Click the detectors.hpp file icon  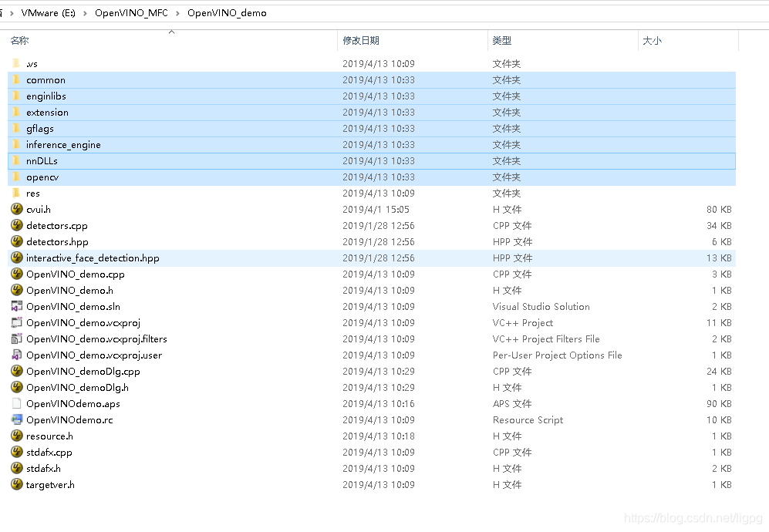[17, 241]
